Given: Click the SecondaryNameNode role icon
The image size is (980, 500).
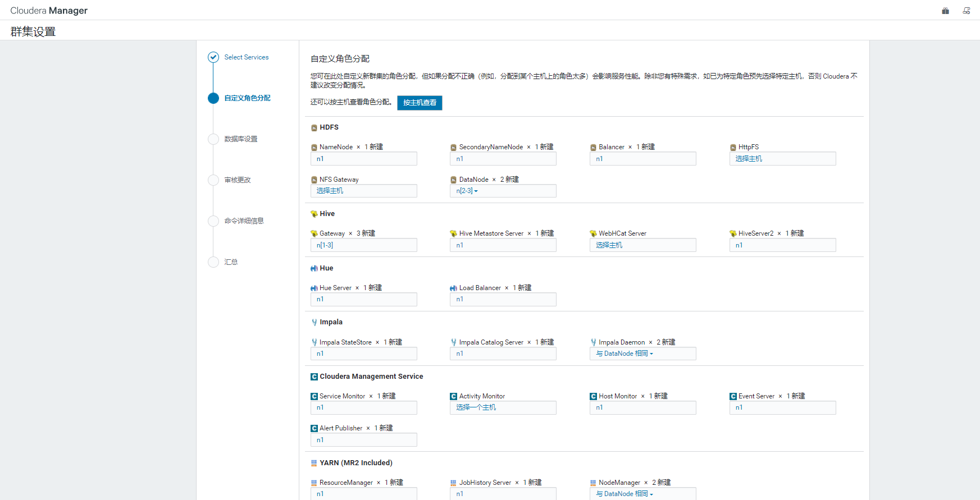Looking at the screenshot, I should pyautogui.click(x=454, y=148).
